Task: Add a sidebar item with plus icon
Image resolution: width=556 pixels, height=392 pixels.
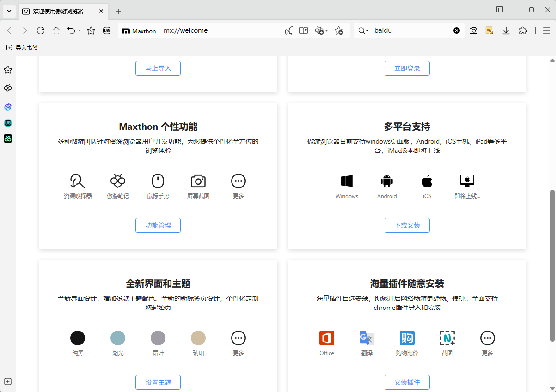Action: (x=8, y=381)
